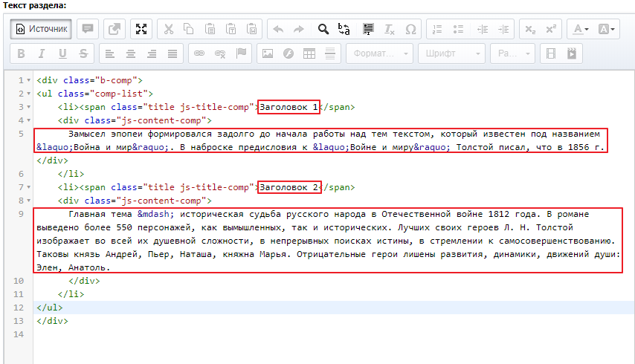Click the maximize editor icon

point(141,29)
